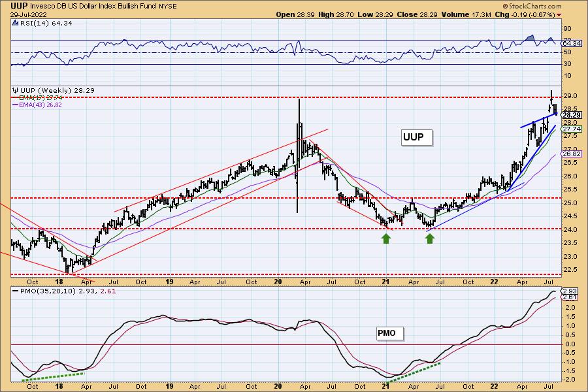
Task: Click year 20 on the price chart time axis
Action: [x=278, y=282]
